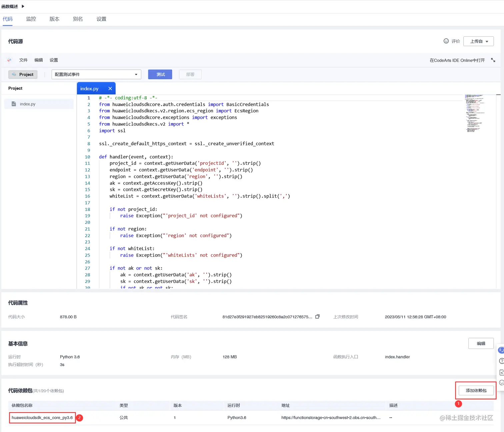Click the 878.00 B code size value
Image resolution: width=504 pixels, height=432 pixels.
68,317
